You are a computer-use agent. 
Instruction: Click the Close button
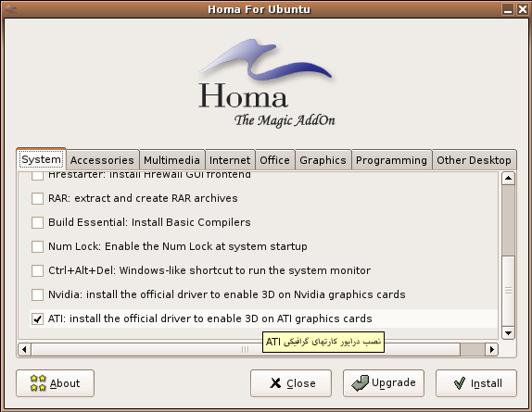pyautogui.click(x=291, y=383)
